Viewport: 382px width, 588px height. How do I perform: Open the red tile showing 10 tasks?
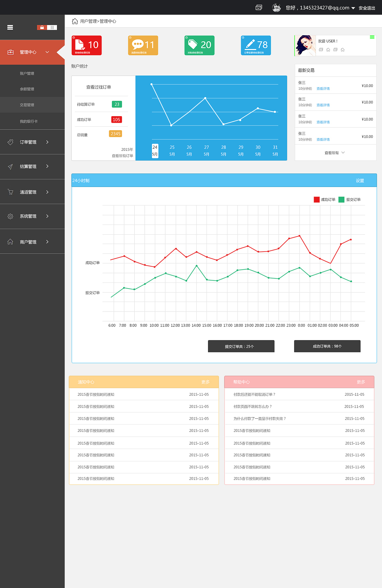[x=87, y=45]
